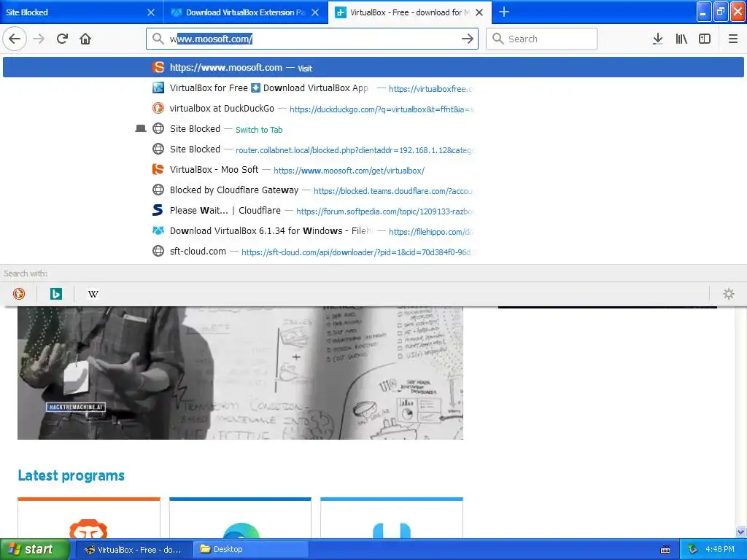Viewport: 747px width, 560px height.
Task: Select Download VirtualBox 6.1.34 for Windows suggestion
Action: tap(373, 231)
